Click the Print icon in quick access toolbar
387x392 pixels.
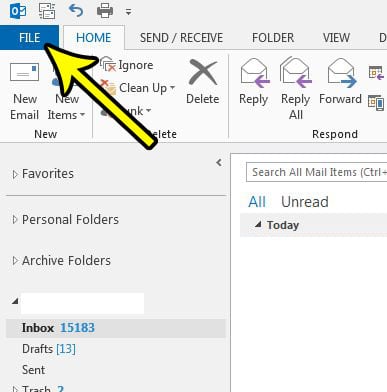coord(105,11)
